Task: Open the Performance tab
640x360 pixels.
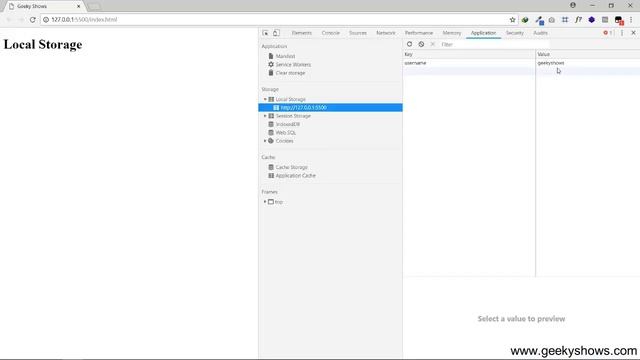Action: pyautogui.click(x=419, y=33)
